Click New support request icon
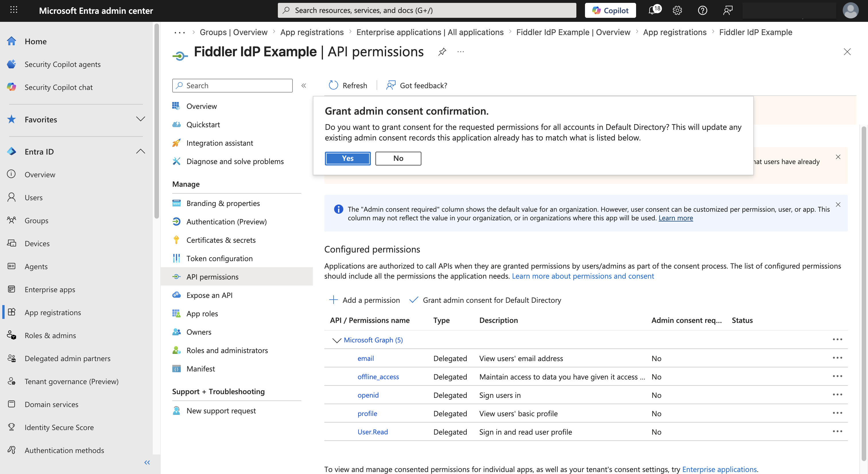Viewport: 868px width, 474px height. [176, 410]
